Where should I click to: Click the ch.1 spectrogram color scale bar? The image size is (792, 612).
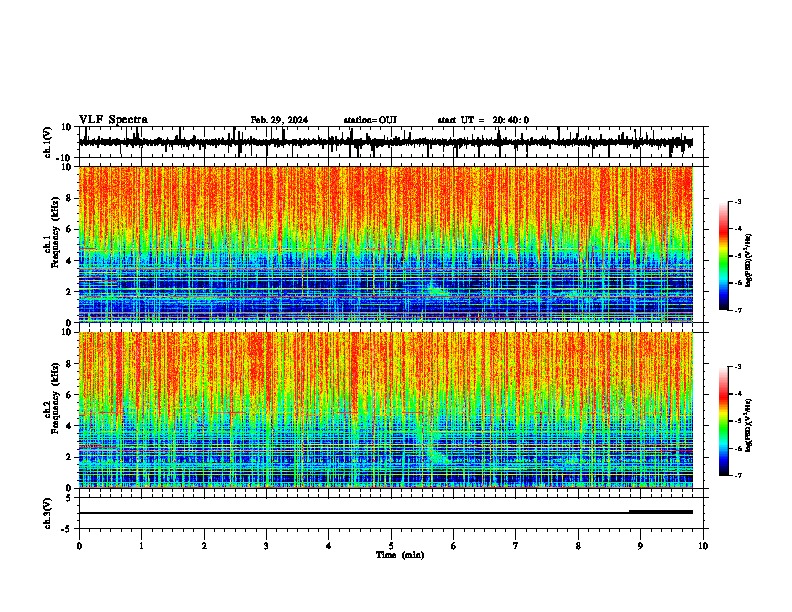click(x=723, y=256)
